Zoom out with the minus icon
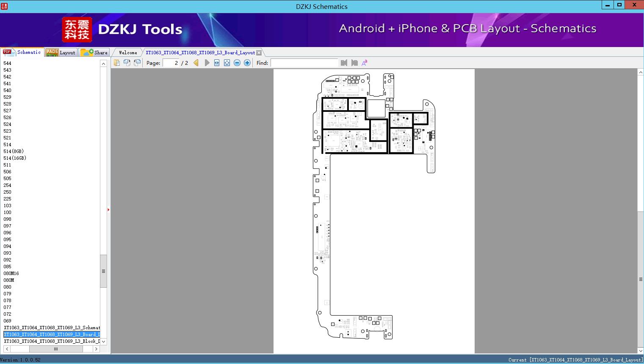 pyautogui.click(x=237, y=63)
